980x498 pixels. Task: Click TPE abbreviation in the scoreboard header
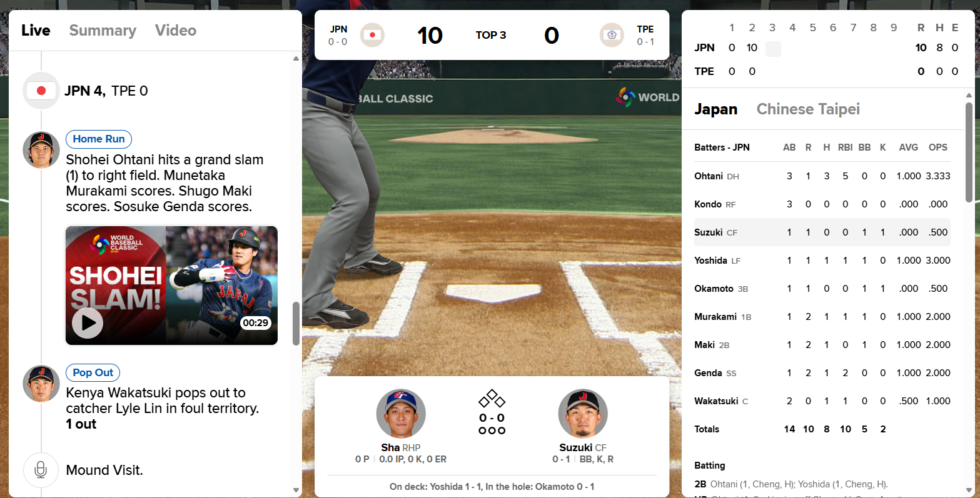645,29
